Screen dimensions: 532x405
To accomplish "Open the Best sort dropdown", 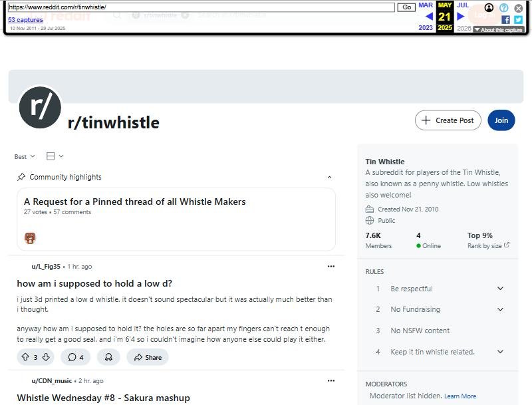I will pyautogui.click(x=25, y=156).
